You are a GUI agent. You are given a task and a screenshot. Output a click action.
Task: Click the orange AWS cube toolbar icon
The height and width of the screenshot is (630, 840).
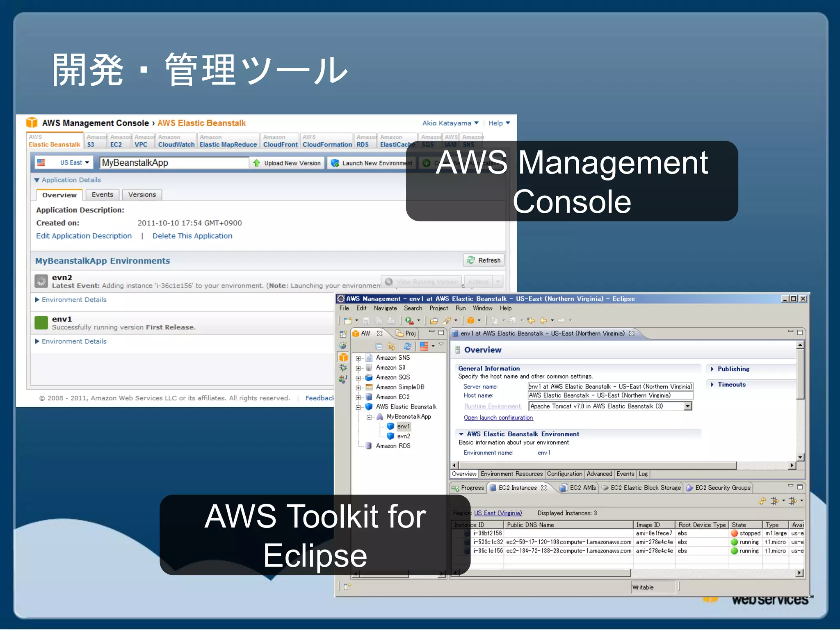pos(471,320)
